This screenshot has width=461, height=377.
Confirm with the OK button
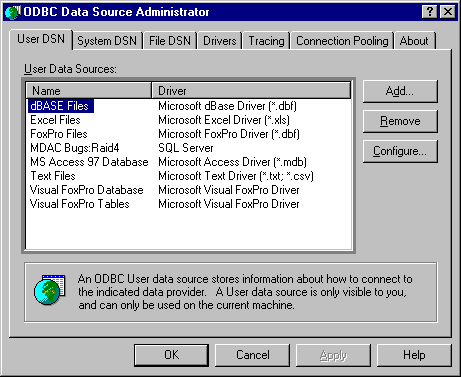click(172, 355)
